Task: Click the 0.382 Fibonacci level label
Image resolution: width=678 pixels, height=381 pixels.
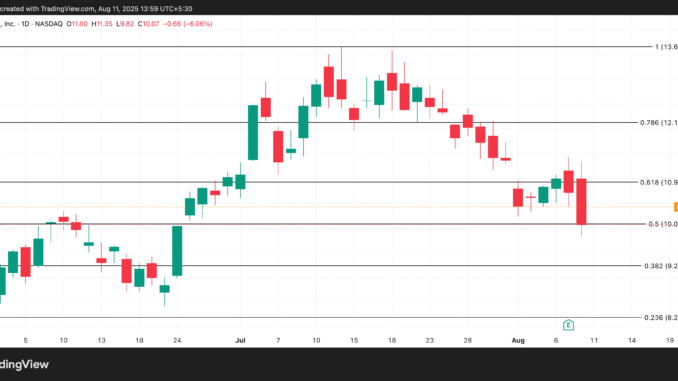Action: 661,266
